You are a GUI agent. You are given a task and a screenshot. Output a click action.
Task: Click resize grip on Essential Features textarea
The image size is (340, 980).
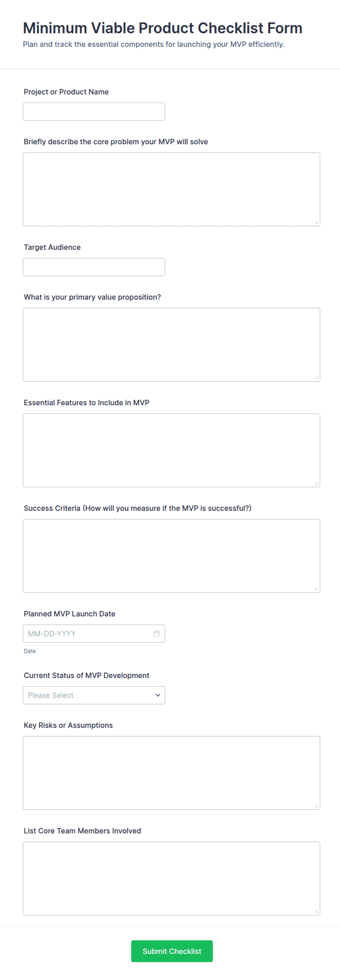click(x=316, y=483)
